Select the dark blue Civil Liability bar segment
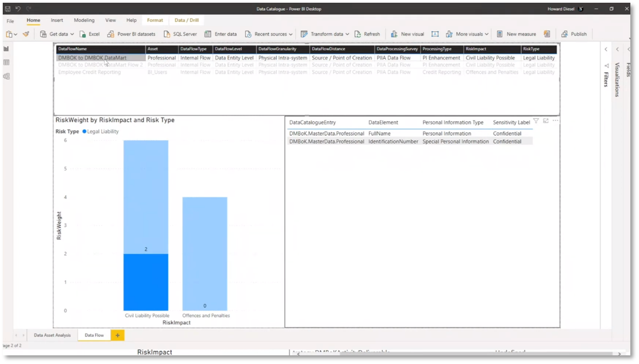Image resolution: width=639 pixels, height=364 pixels. pos(146,282)
